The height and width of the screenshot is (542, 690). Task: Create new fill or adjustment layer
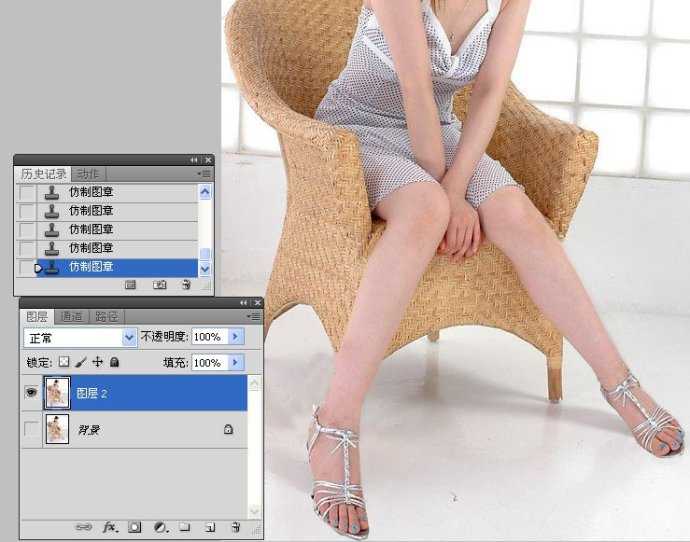[x=161, y=527]
